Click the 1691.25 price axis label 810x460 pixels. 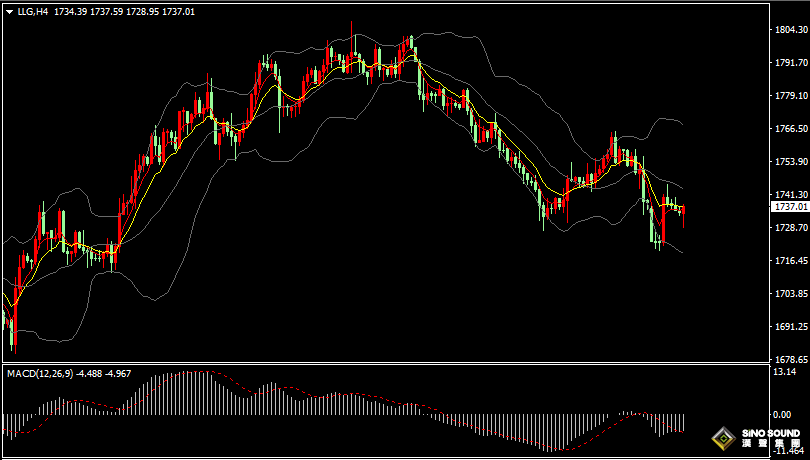pos(790,327)
